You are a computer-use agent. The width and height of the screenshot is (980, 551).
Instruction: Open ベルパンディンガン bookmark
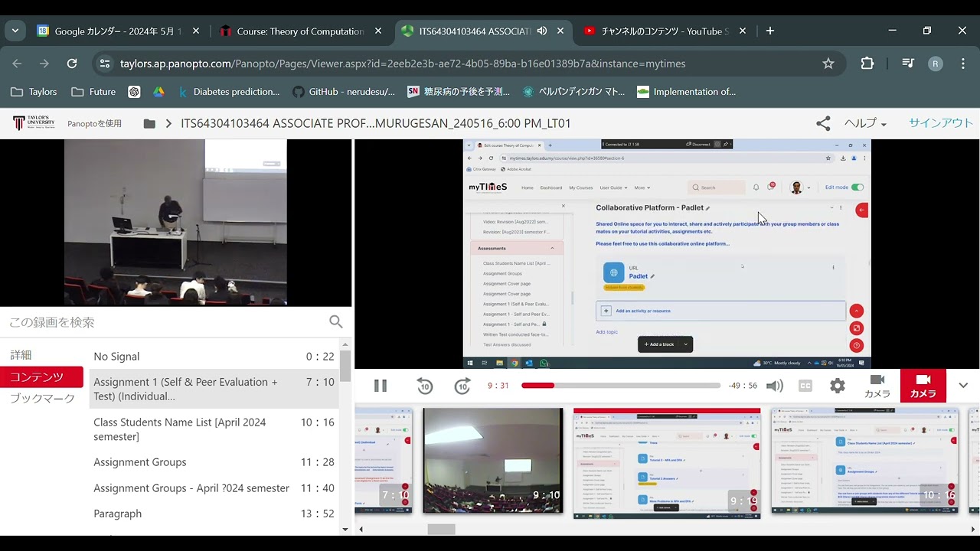tap(573, 92)
